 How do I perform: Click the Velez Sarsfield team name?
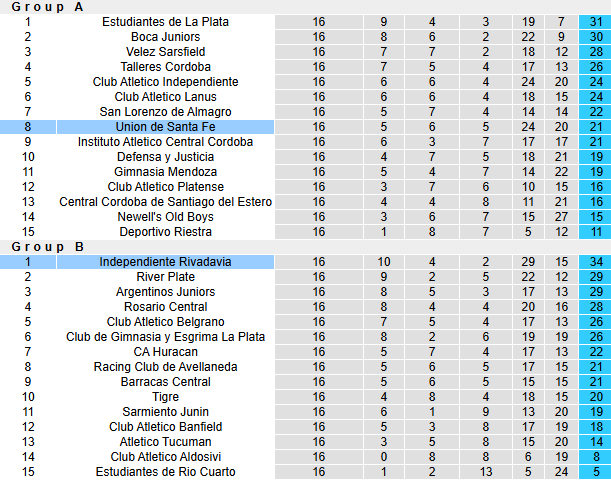(x=165, y=52)
